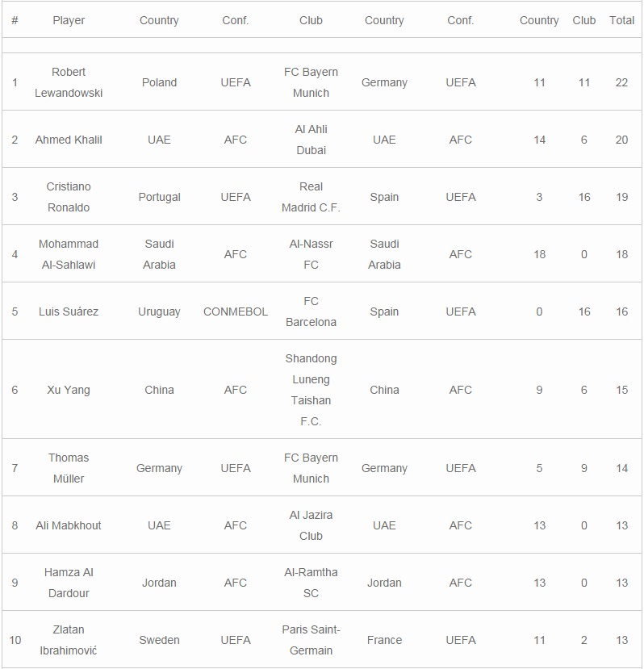
Task: Click the CONMEBOL confederation cell
Action: [236, 312]
